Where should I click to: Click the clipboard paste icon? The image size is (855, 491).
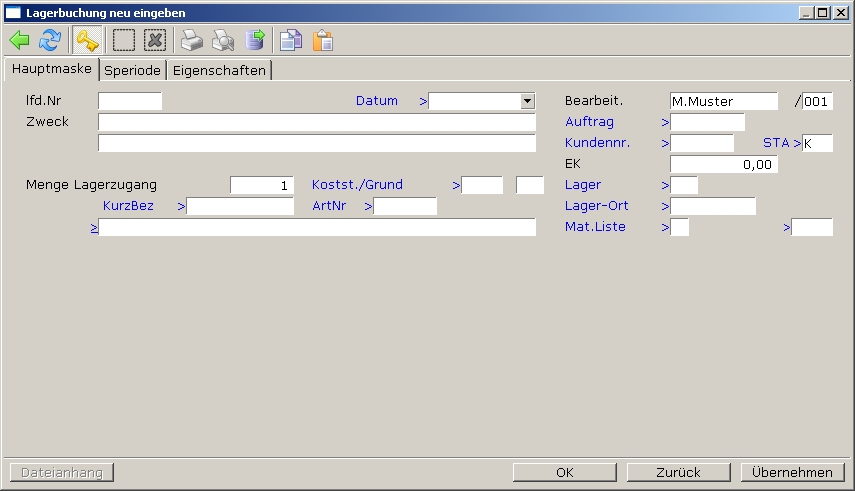[322, 40]
